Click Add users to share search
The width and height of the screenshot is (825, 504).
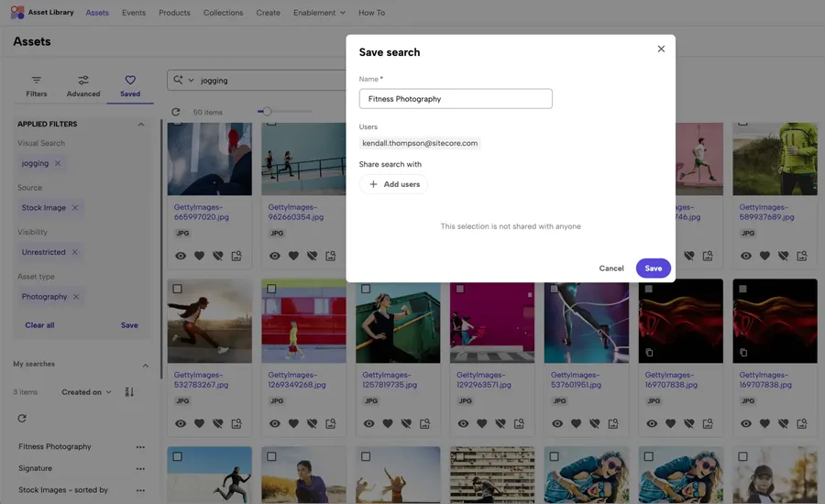pyautogui.click(x=394, y=184)
